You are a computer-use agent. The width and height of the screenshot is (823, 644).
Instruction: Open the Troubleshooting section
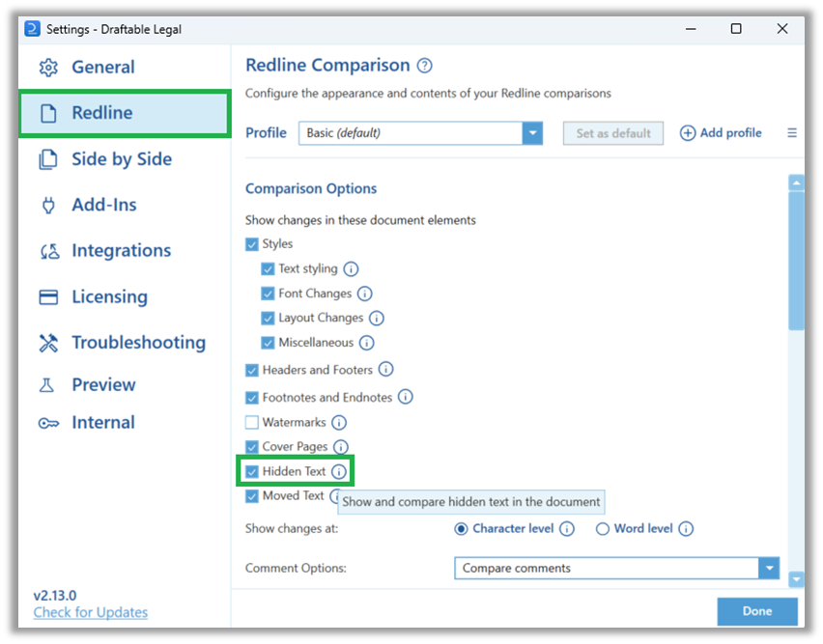click(125, 343)
